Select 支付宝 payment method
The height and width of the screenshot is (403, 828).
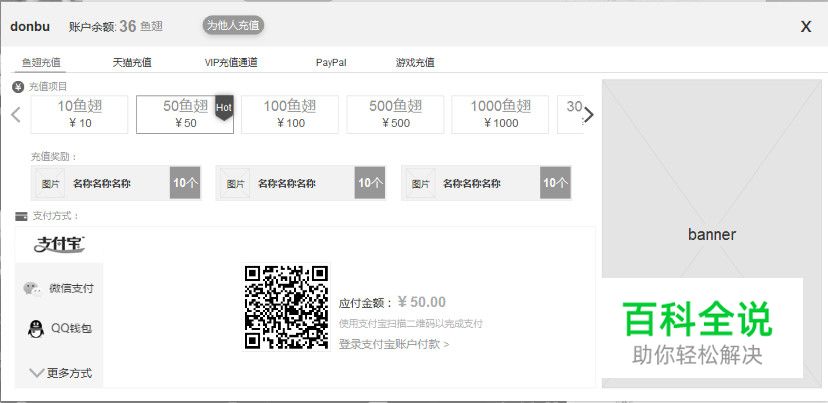[59, 245]
